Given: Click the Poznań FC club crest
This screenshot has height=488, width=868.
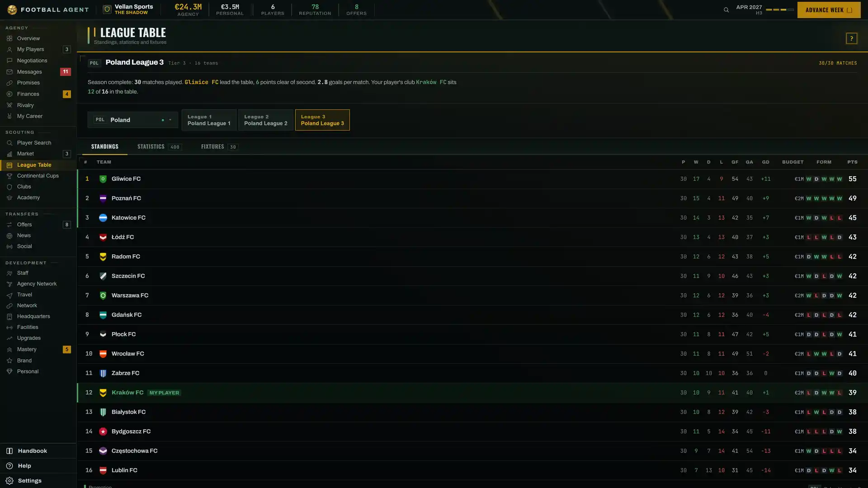Looking at the screenshot, I should [103, 198].
